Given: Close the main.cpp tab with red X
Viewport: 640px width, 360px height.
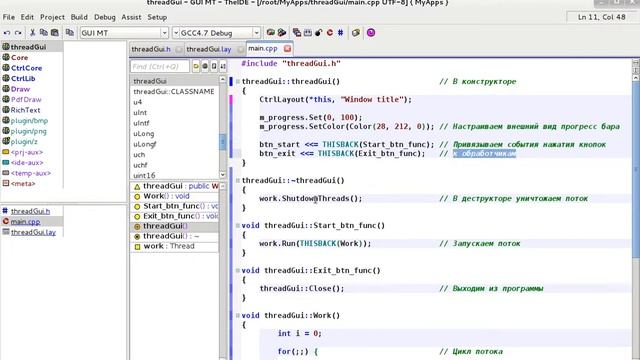Looking at the screenshot, I should point(287,49).
